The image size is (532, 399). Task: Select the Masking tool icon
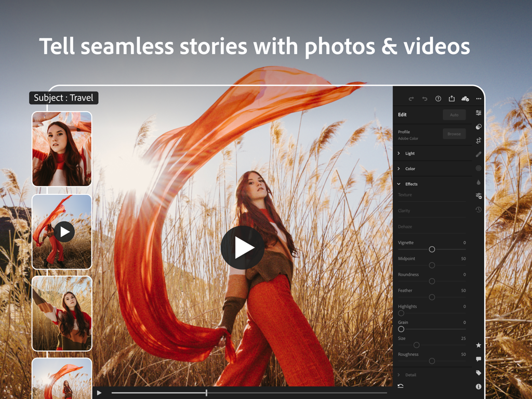point(478,168)
